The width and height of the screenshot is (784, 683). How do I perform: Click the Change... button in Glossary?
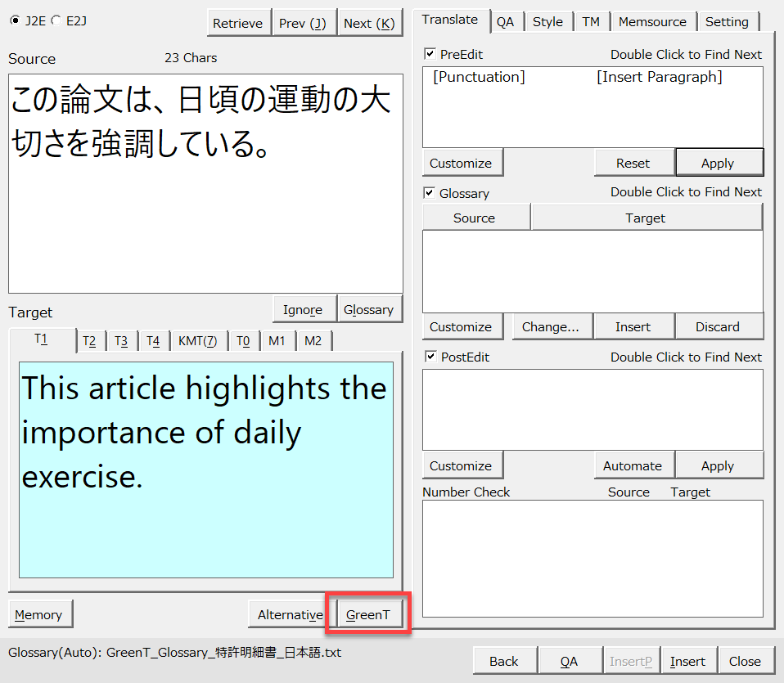[x=551, y=326]
